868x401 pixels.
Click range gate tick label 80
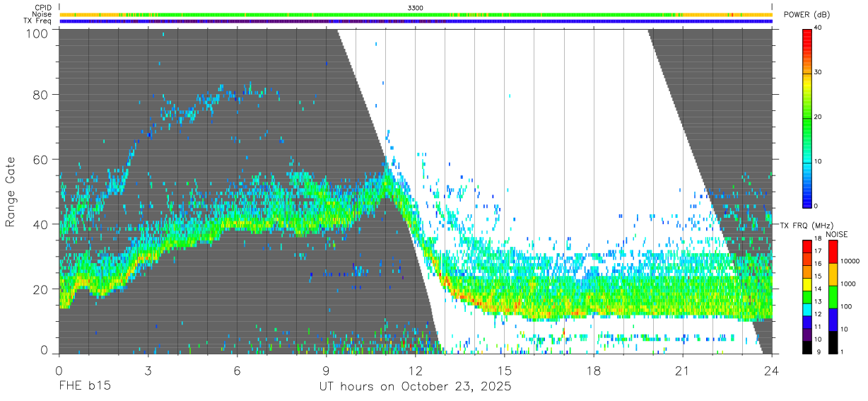(x=42, y=95)
